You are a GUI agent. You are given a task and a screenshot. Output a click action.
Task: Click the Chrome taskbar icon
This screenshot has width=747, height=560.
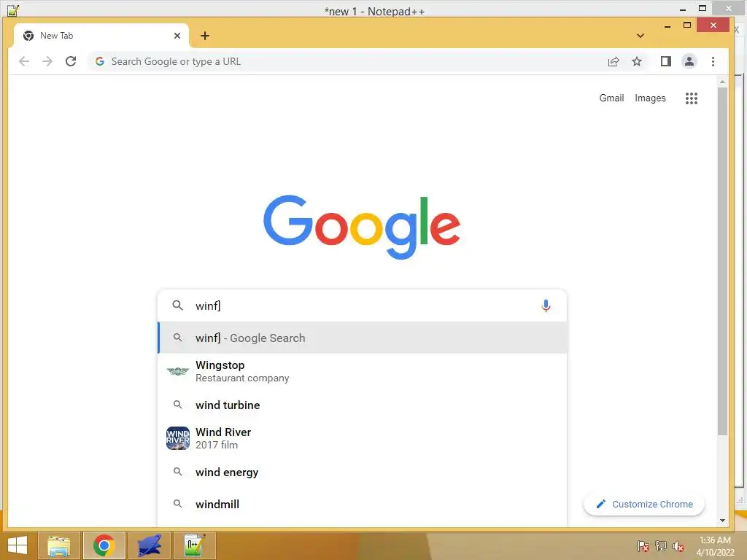point(104,545)
